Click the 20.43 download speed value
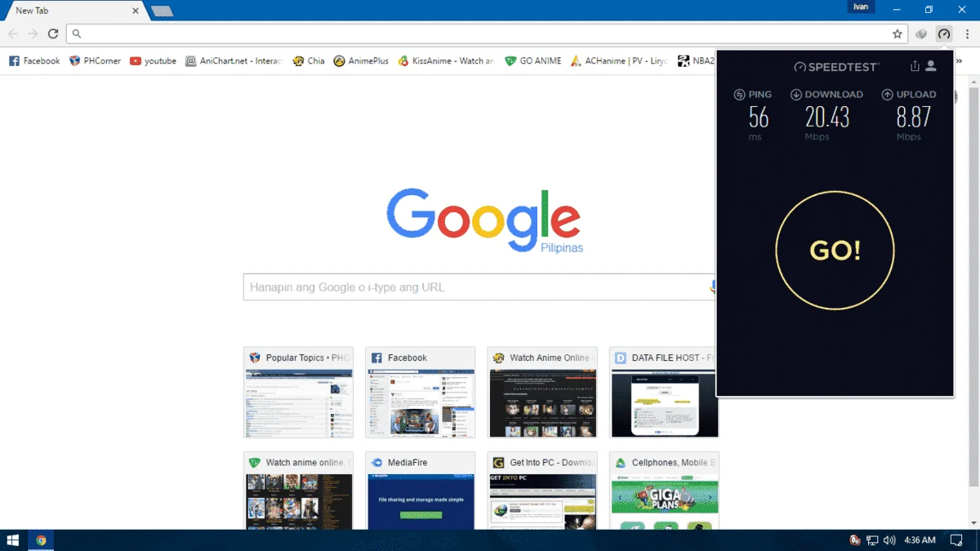This screenshot has height=551, width=980. tap(827, 118)
